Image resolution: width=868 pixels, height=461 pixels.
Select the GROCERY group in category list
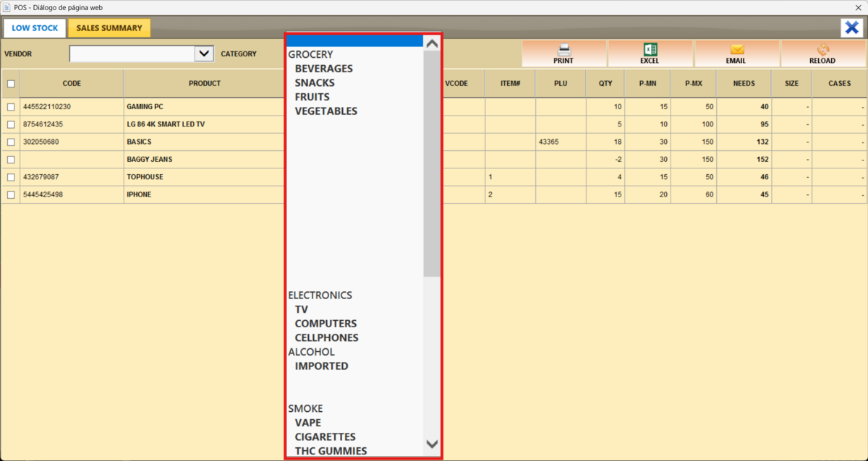(x=310, y=54)
